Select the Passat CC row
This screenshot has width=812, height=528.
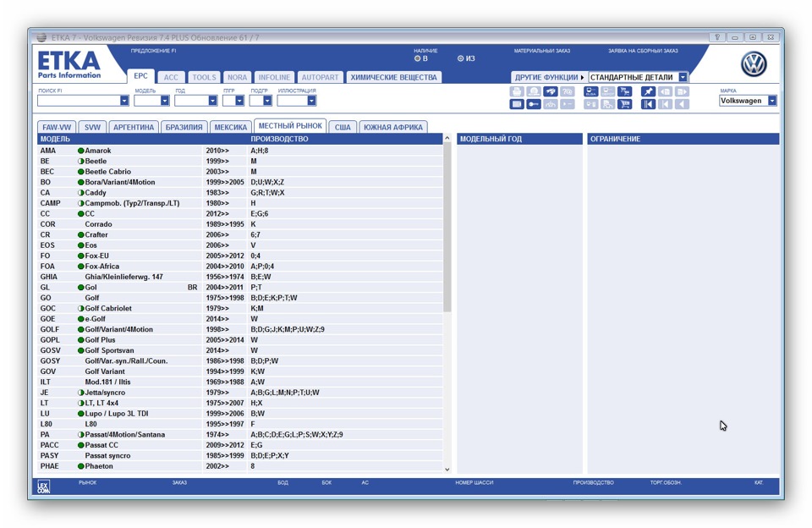(x=240, y=445)
